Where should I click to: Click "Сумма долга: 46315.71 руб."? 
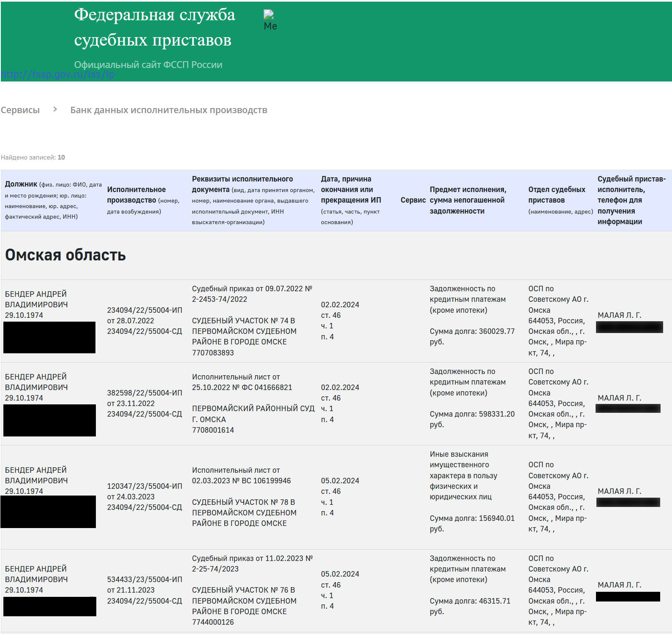[470, 606]
